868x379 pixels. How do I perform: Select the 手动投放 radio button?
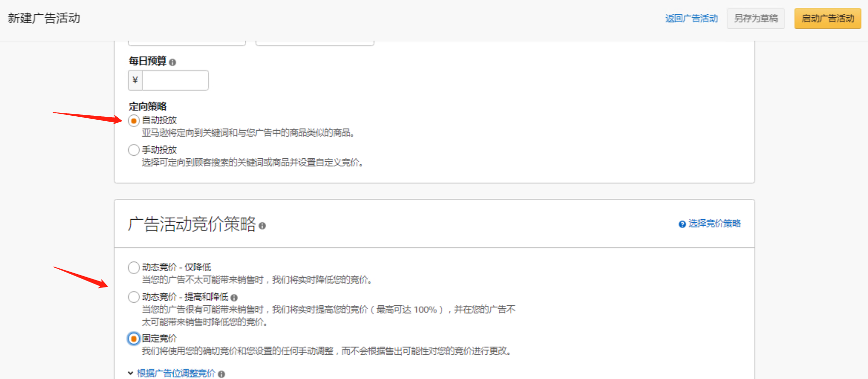click(134, 150)
